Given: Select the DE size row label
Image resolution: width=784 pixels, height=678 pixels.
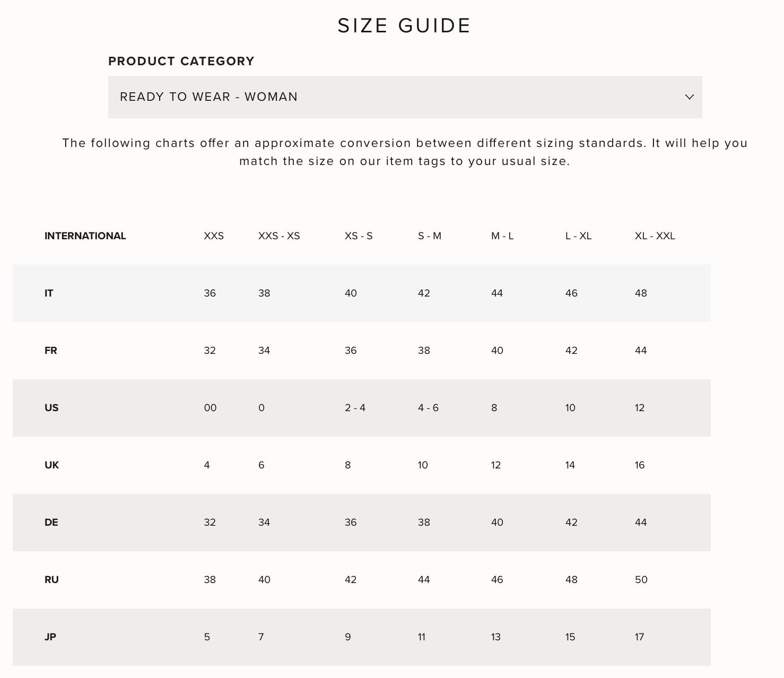Looking at the screenshot, I should click(x=51, y=522).
